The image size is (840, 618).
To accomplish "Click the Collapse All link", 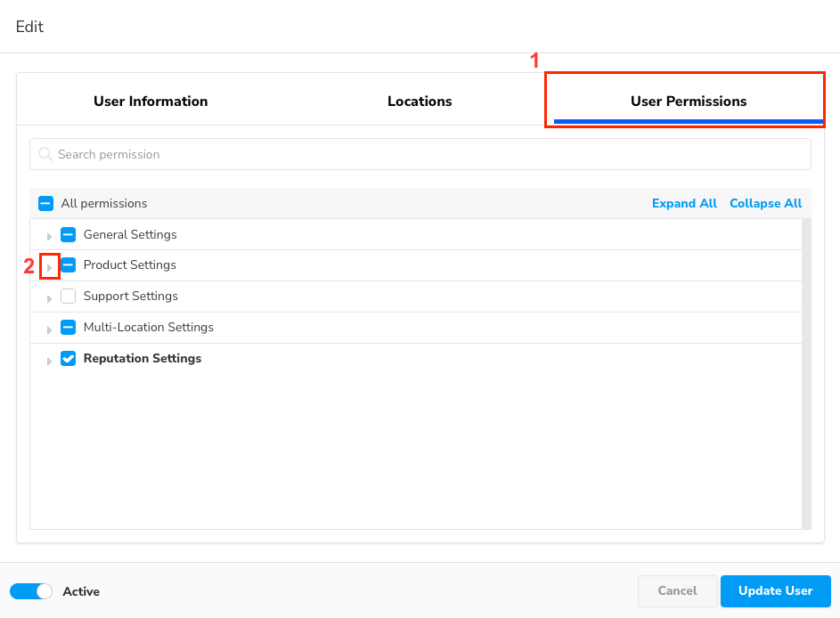I will point(765,203).
